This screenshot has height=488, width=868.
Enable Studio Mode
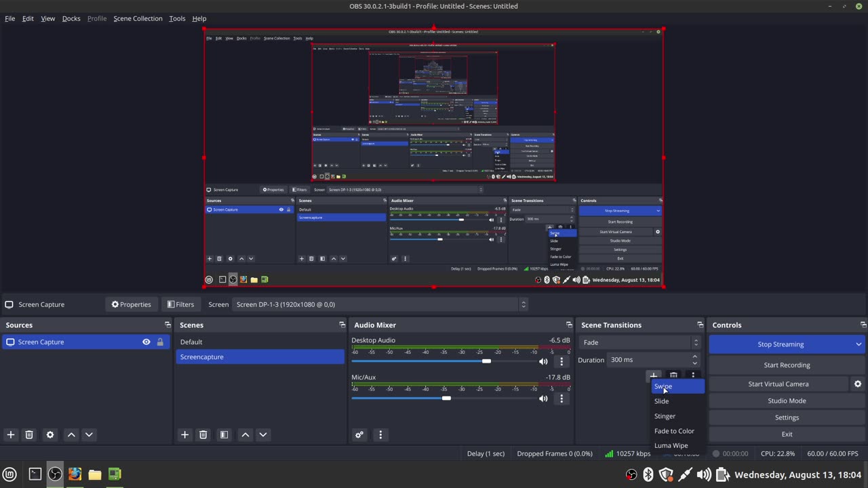(787, 401)
